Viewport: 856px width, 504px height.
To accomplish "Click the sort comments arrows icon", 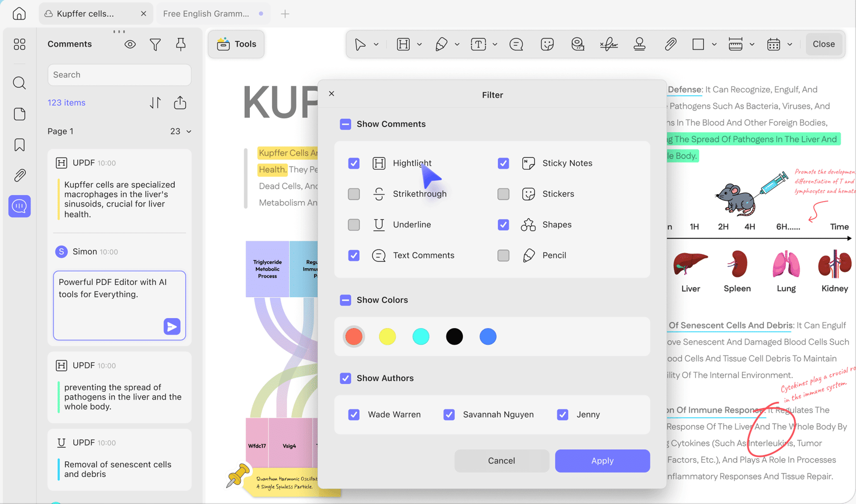I will pyautogui.click(x=155, y=103).
